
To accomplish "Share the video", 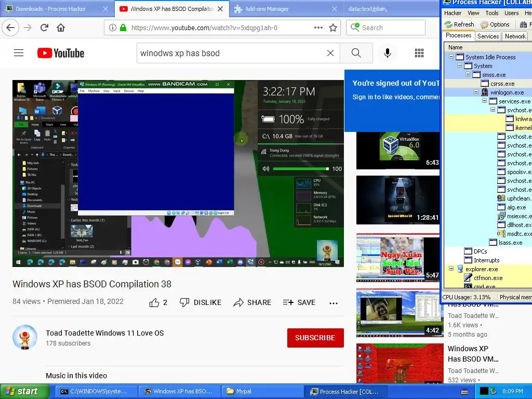I will coord(252,302).
